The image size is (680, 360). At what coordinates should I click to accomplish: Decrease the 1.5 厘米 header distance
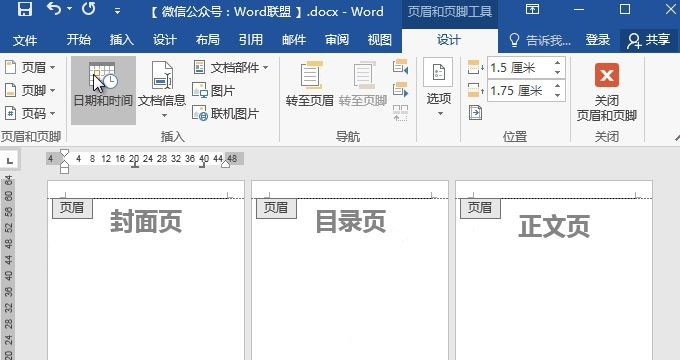[558, 72]
